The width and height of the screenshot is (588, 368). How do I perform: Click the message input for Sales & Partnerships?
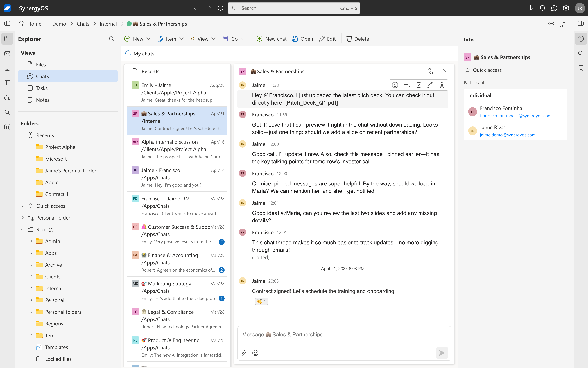[344, 335]
